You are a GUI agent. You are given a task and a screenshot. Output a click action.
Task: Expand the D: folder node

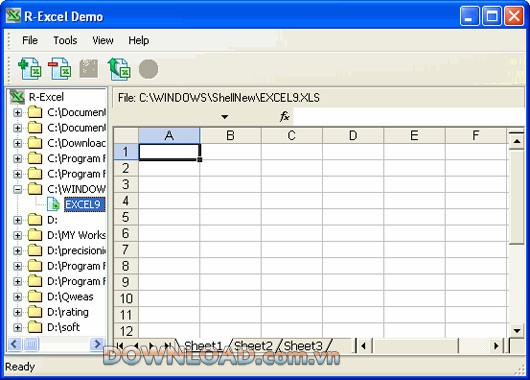click(x=17, y=220)
